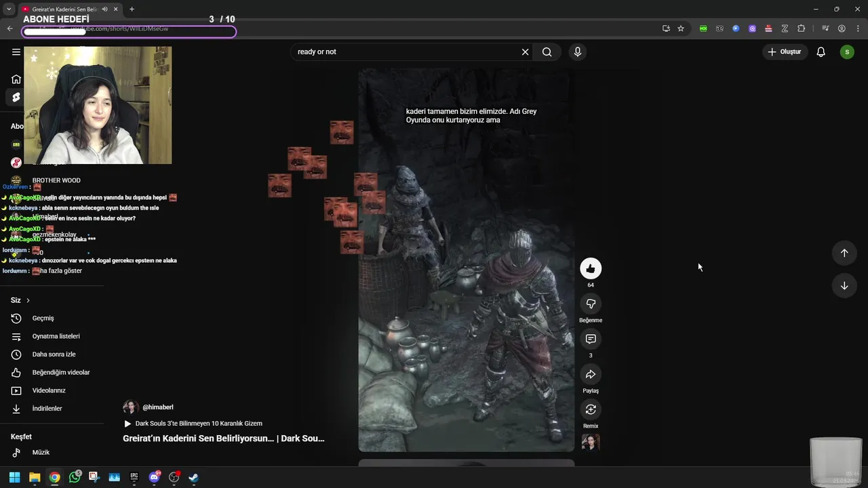868x488 pixels.
Task: Run search with magnifier button
Action: coord(547,52)
